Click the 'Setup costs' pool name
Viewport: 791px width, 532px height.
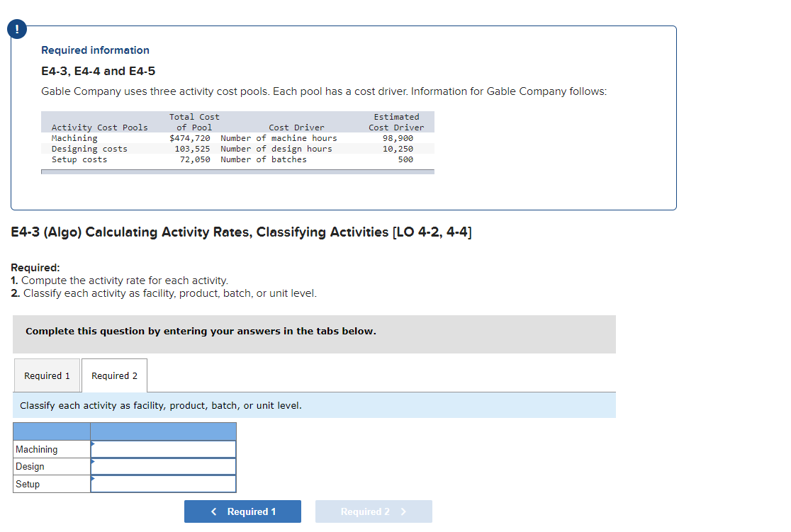[79, 159]
